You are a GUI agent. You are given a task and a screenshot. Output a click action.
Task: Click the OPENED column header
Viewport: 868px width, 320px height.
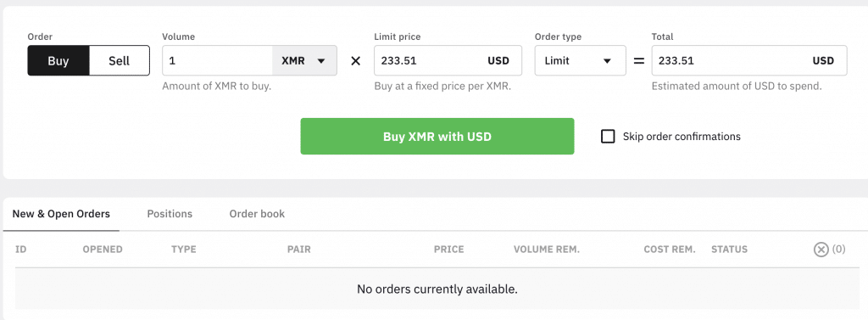(103, 250)
